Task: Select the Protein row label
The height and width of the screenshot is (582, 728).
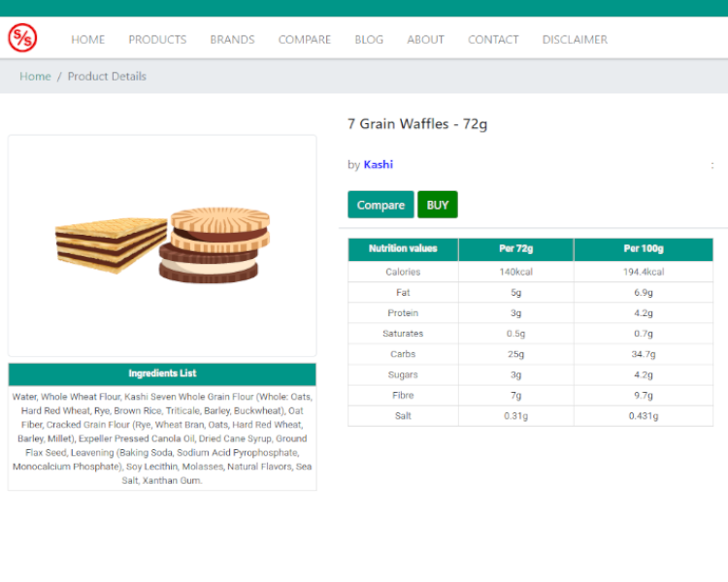Action: point(403,313)
